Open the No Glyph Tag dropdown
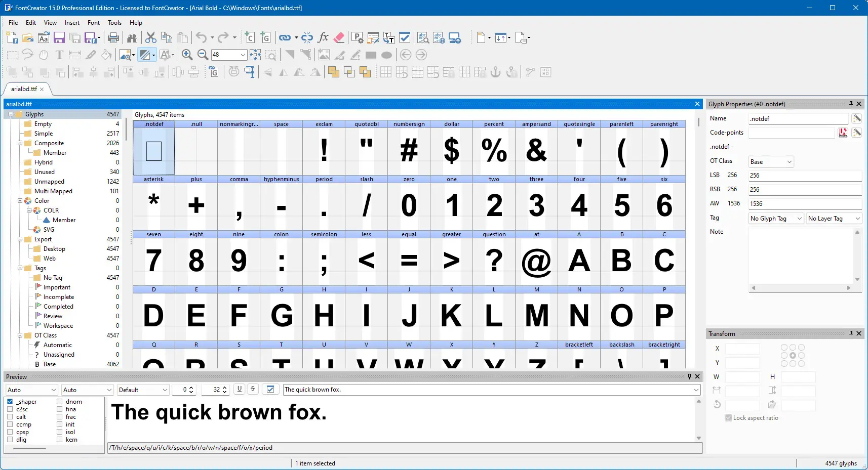868x470 pixels. pyautogui.click(x=776, y=219)
